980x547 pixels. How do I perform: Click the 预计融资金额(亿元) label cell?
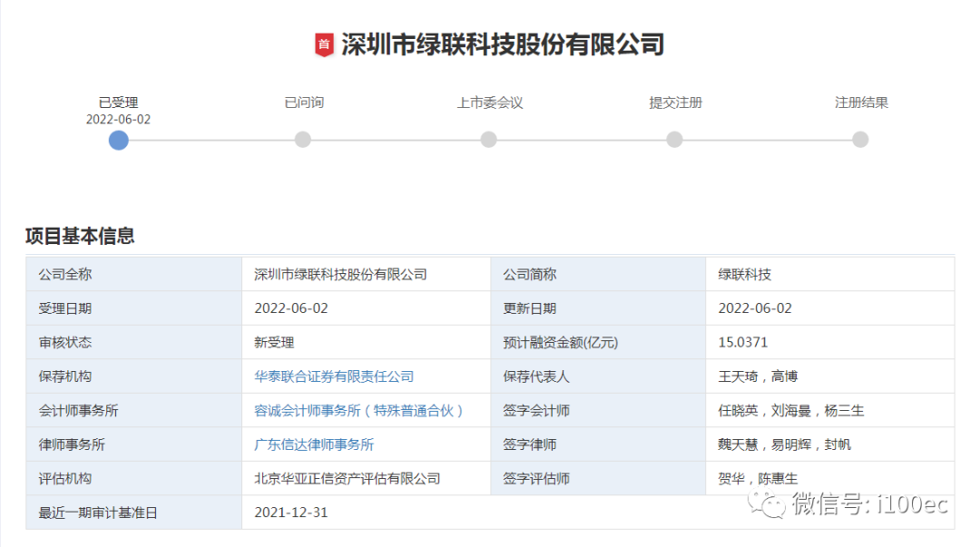(x=598, y=342)
